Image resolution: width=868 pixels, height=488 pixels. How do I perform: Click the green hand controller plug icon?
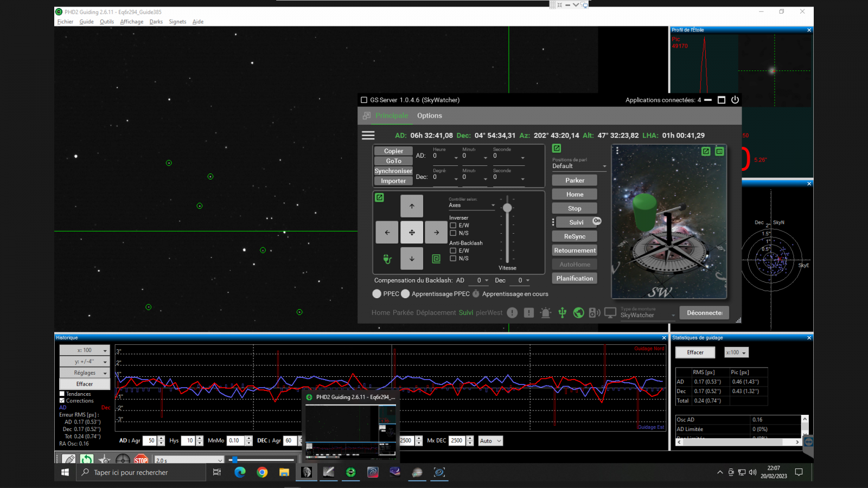[x=387, y=259]
